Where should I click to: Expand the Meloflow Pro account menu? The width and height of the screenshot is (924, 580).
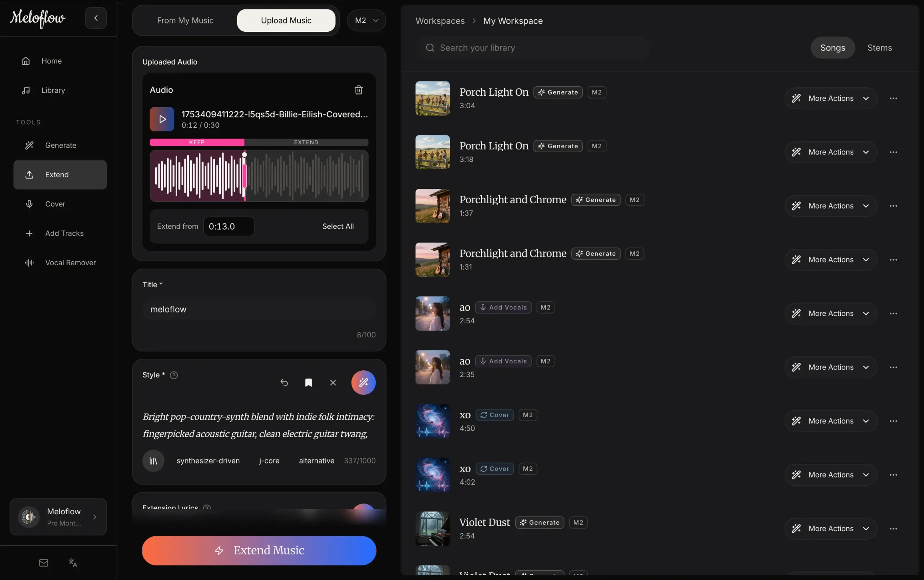click(58, 517)
